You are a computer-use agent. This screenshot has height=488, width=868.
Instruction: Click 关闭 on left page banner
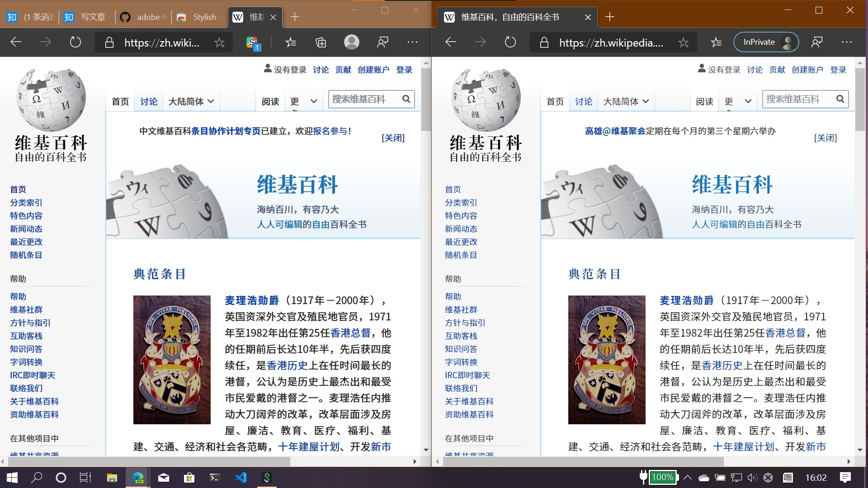[x=393, y=138]
